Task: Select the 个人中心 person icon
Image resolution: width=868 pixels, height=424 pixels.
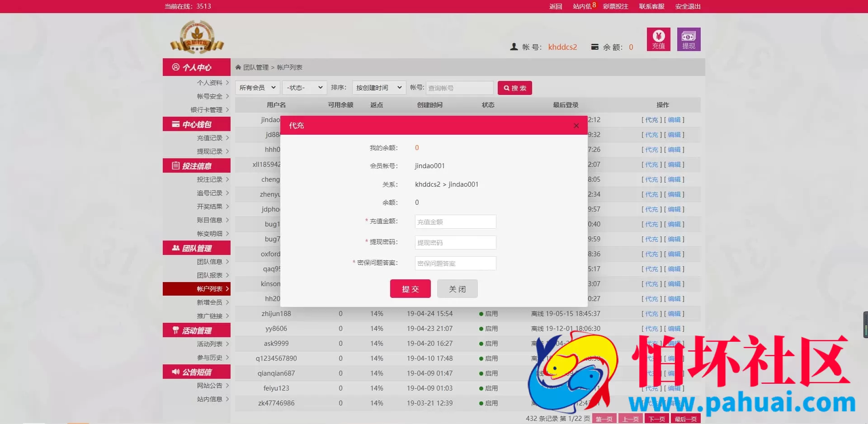Action: pos(176,67)
